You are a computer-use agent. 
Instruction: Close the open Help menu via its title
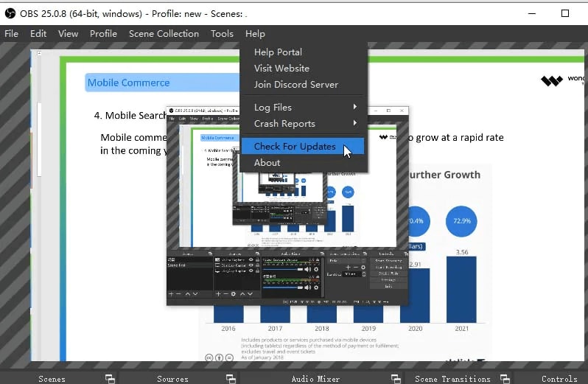point(255,34)
